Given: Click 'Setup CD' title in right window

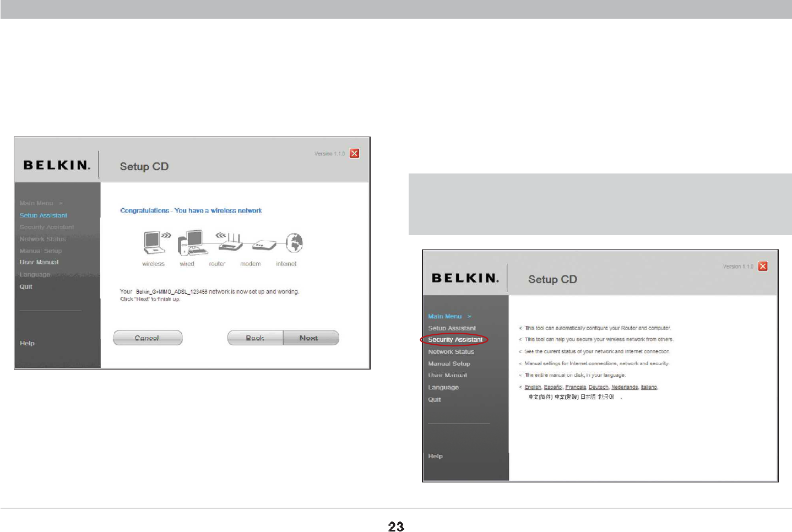Looking at the screenshot, I should coord(552,279).
